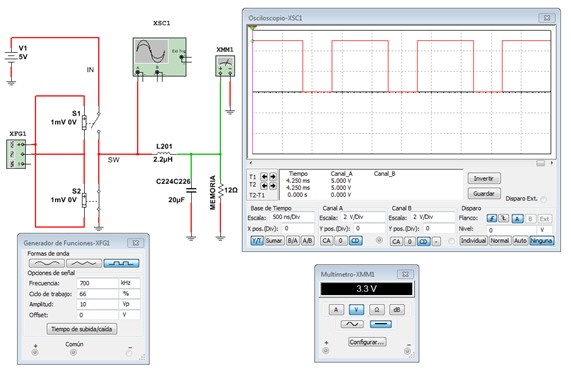Move cursor T1 right with arrow
571x378 pixels.
tap(272, 177)
